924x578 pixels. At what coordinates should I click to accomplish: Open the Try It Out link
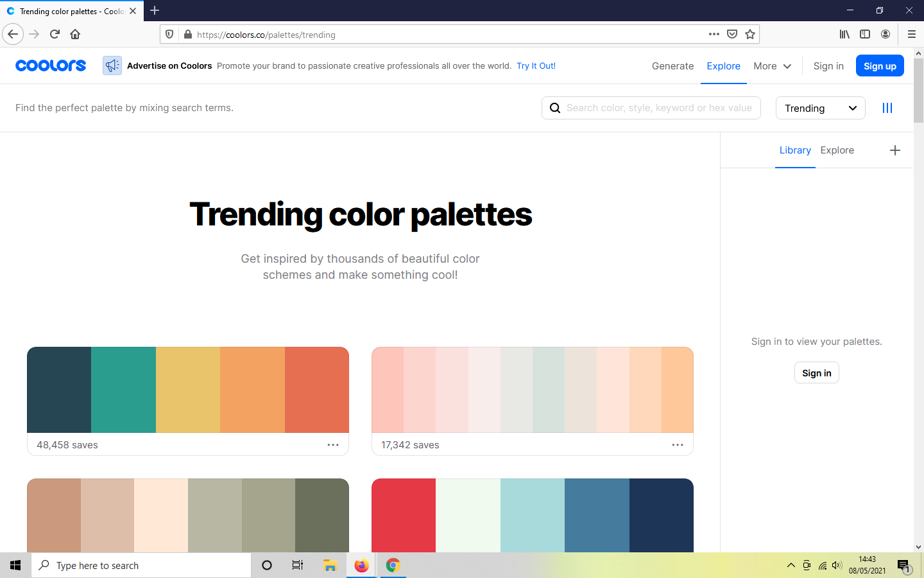[536, 66]
